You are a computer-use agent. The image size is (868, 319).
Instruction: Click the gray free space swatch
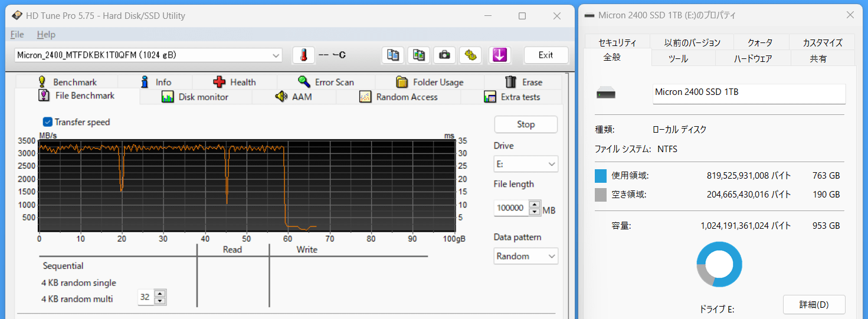601,195
